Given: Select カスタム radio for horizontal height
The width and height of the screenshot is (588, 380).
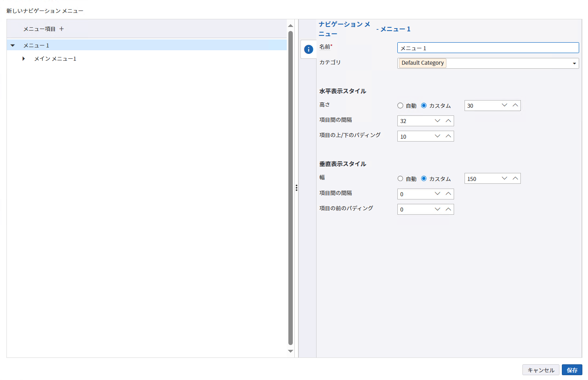Looking at the screenshot, I should 424,106.
